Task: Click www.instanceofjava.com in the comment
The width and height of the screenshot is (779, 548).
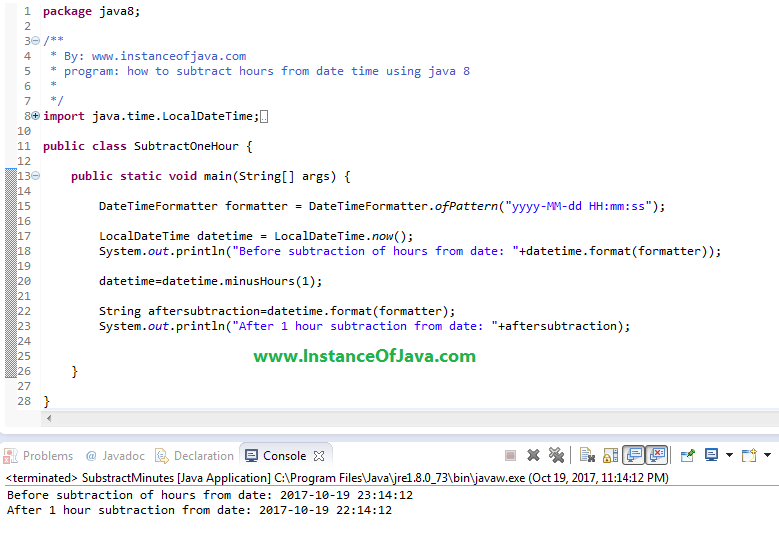Action: click(169, 56)
